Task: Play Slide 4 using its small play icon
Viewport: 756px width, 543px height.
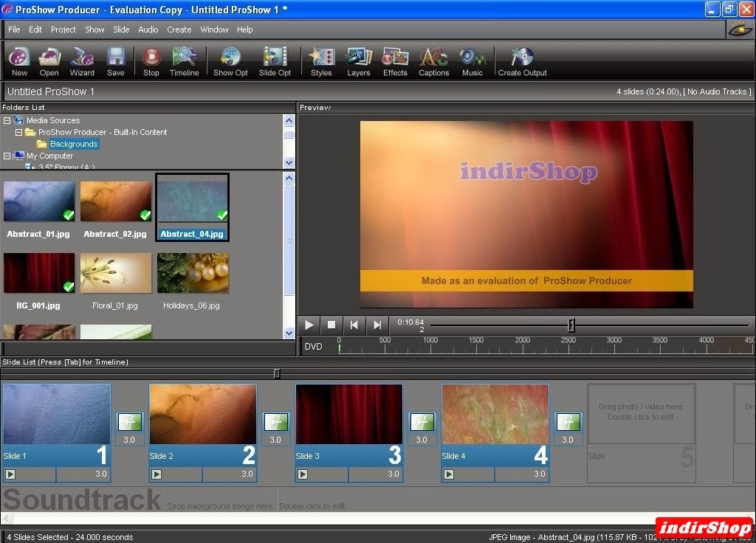Action: [448, 474]
